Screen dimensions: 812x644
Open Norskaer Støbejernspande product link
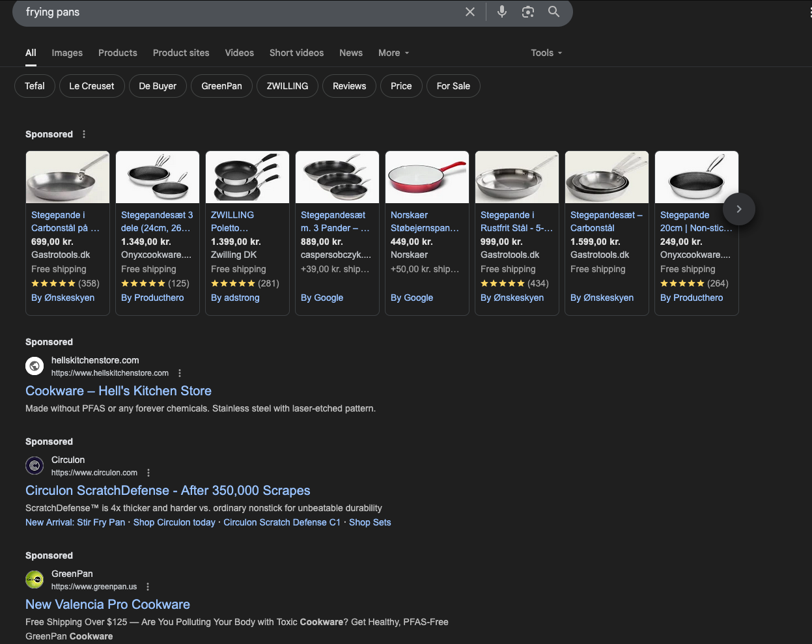pos(425,221)
